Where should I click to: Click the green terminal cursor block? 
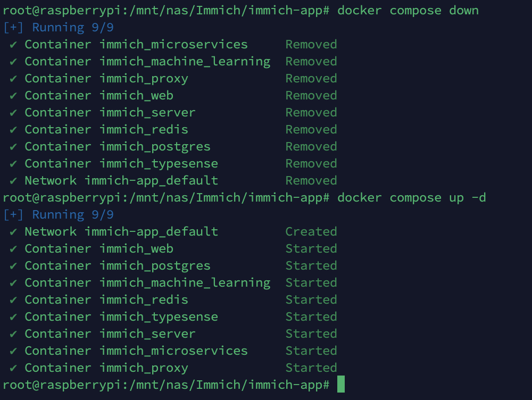coord(341,384)
